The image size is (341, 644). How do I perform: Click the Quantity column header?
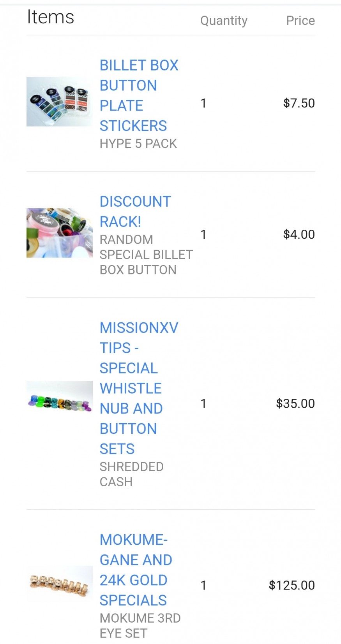pyautogui.click(x=224, y=21)
